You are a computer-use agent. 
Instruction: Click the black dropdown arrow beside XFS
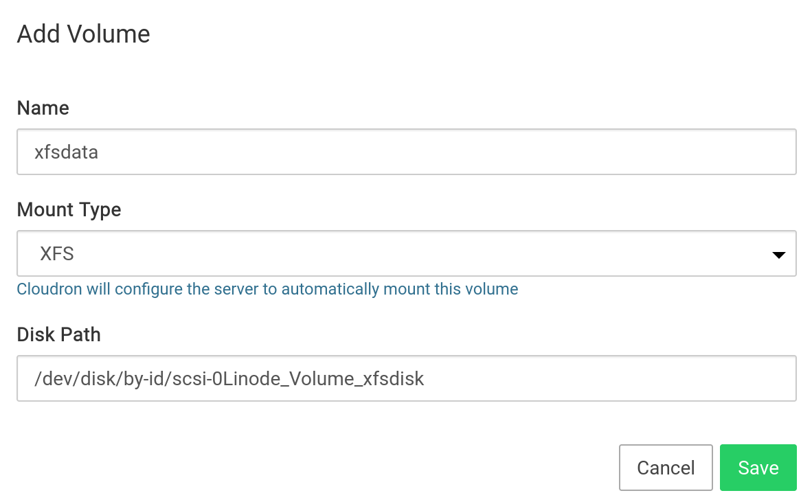(778, 255)
